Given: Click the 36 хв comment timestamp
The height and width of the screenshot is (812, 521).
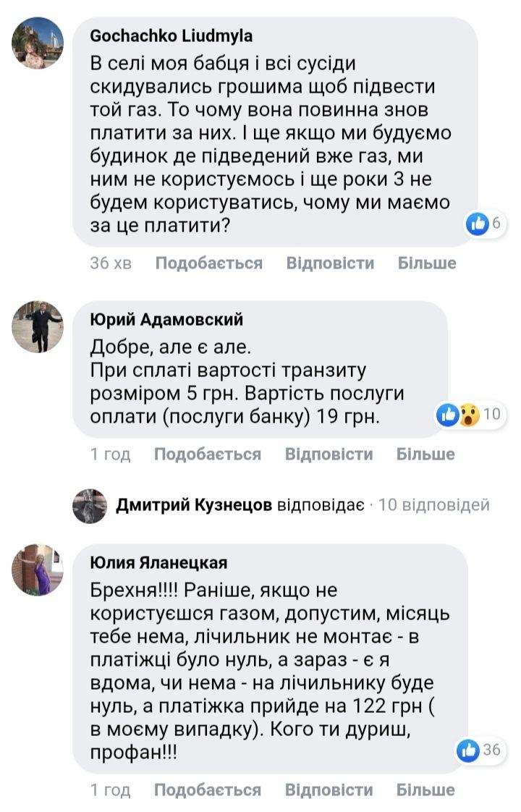Looking at the screenshot, I should coord(111,263).
